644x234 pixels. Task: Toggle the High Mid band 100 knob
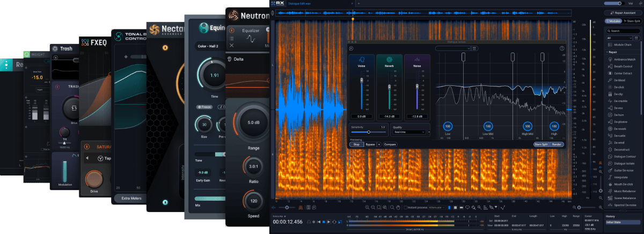(x=526, y=126)
